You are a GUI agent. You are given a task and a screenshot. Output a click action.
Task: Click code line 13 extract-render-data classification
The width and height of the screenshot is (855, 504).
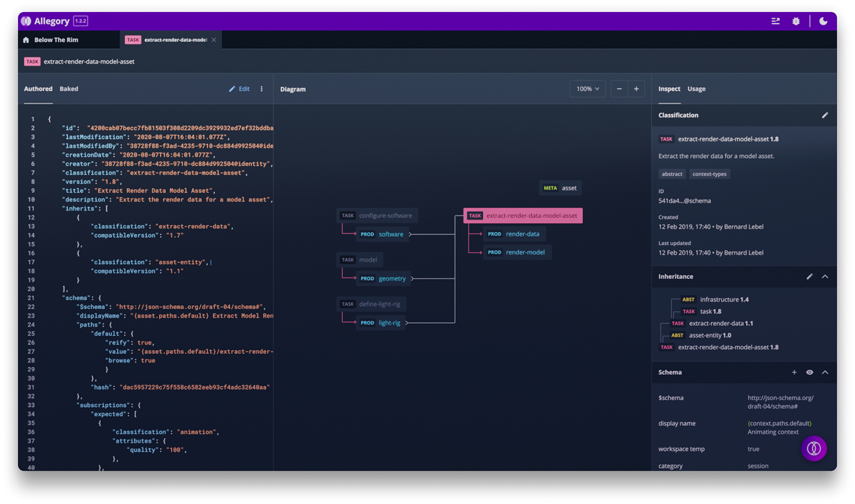tap(162, 226)
